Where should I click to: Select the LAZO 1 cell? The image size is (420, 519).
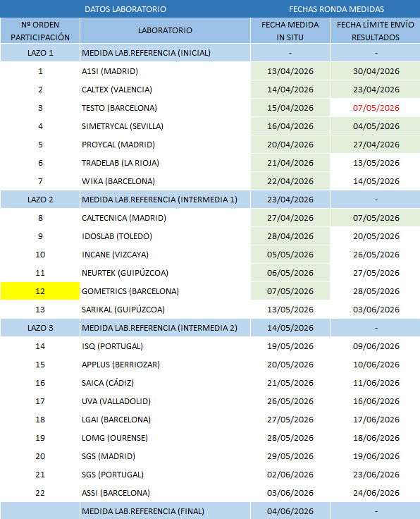pos(40,53)
